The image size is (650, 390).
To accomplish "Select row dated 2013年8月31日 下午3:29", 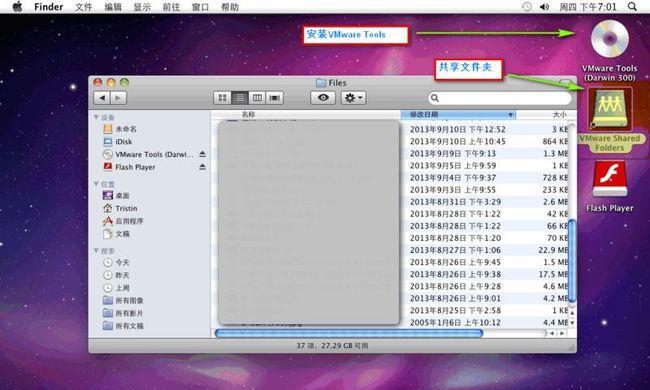I will (390, 202).
